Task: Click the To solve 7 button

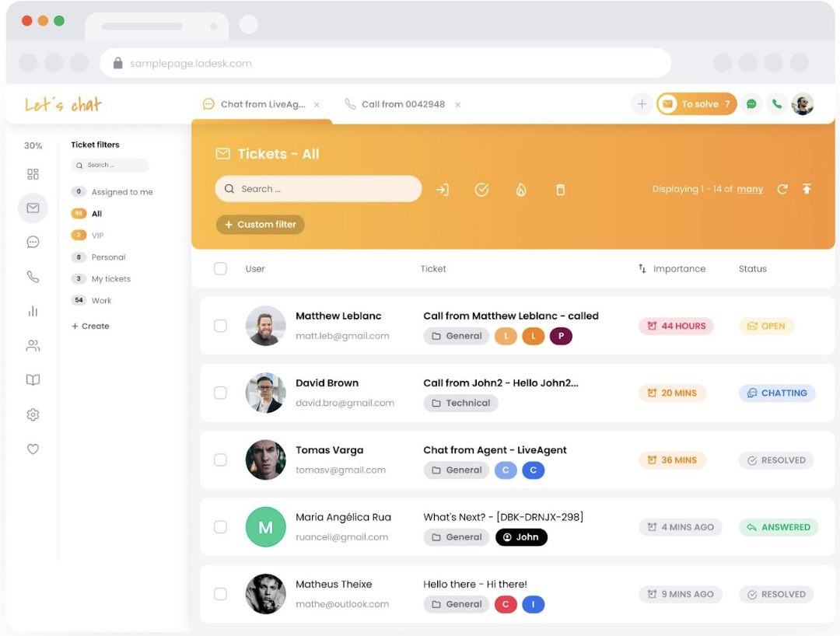Action: pos(696,104)
